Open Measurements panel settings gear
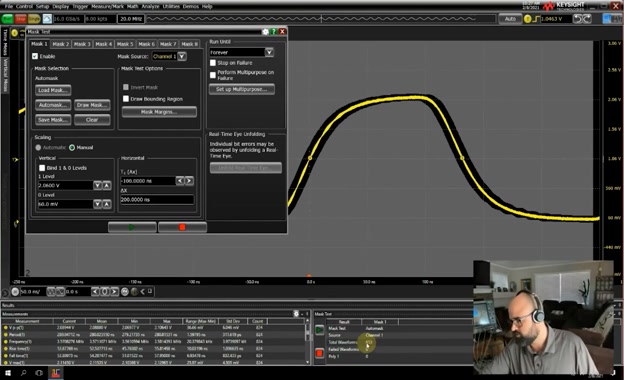The image size is (624, 380). [296, 314]
